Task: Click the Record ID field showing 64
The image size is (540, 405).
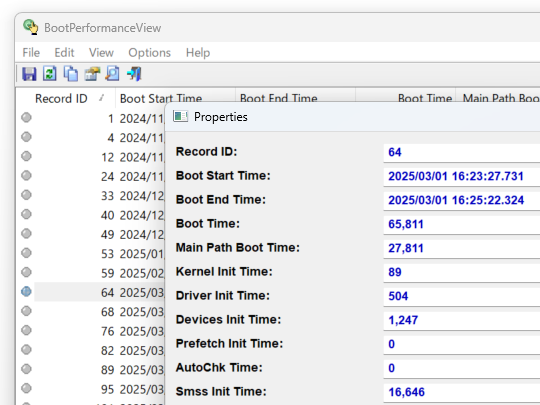Action: [461, 152]
